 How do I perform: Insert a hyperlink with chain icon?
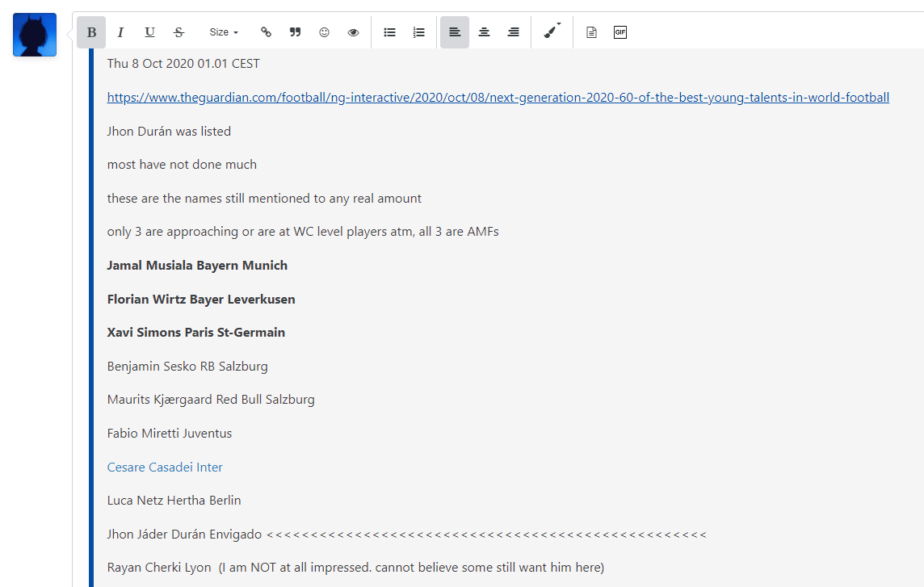(x=266, y=32)
